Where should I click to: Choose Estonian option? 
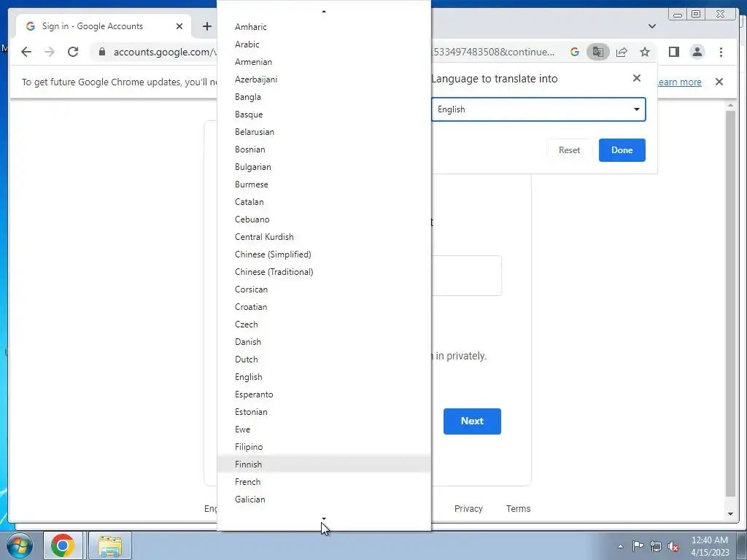coord(324,412)
